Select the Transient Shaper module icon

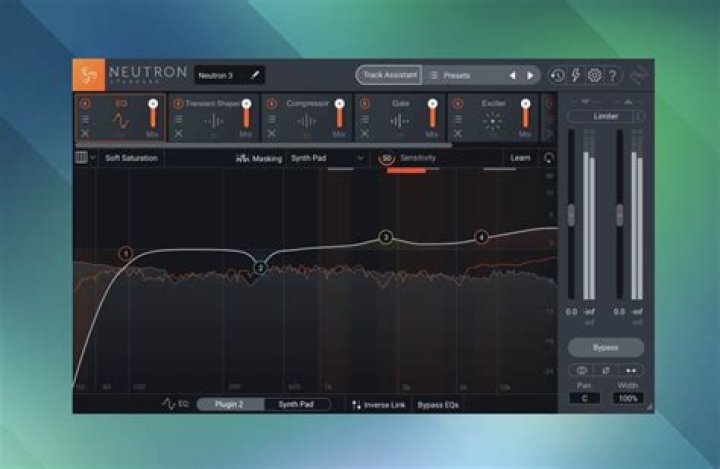[x=214, y=121]
